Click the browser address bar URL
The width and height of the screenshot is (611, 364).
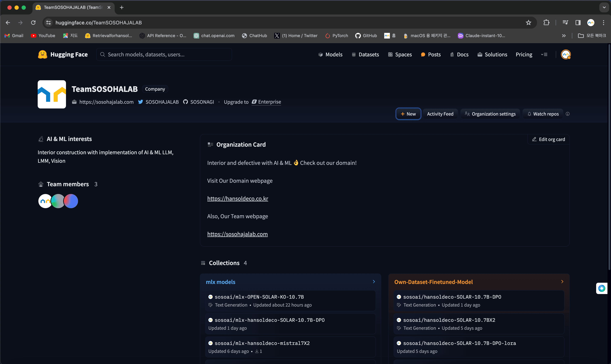point(99,23)
